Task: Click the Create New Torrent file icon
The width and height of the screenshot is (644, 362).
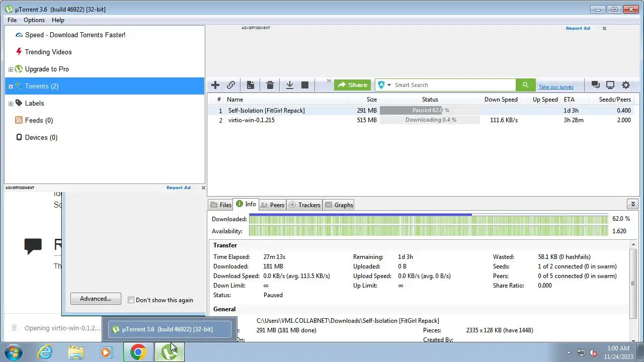Action: pyautogui.click(x=250, y=85)
